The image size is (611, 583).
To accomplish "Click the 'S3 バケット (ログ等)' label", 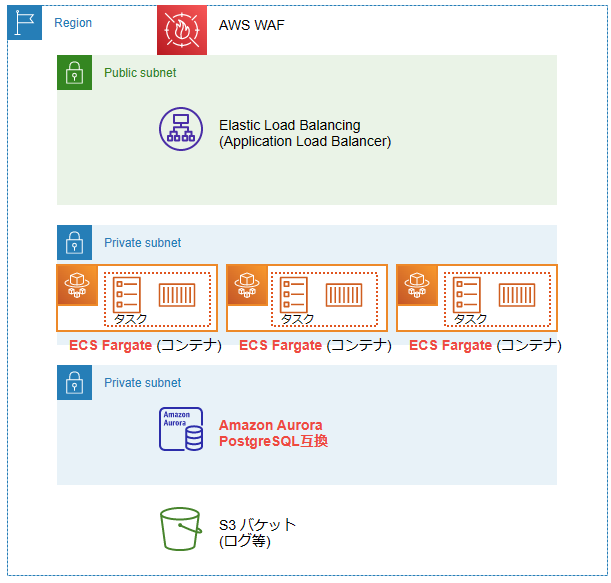I will coord(257,533).
